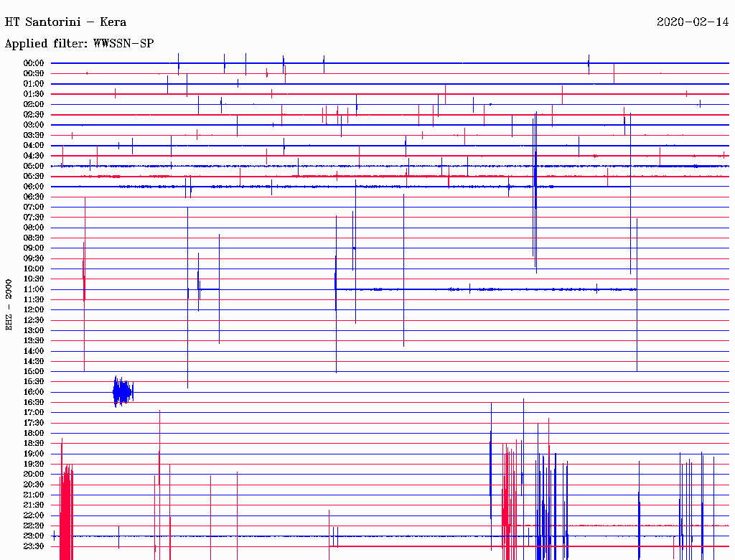Image resolution: width=735 pixels, height=560 pixels.
Task: Click the station title 'HT Santorini – Kera'
Action: tap(65, 22)
